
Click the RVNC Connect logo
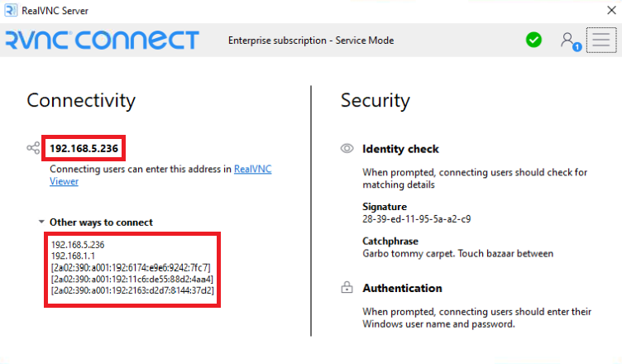click(102, 40)
